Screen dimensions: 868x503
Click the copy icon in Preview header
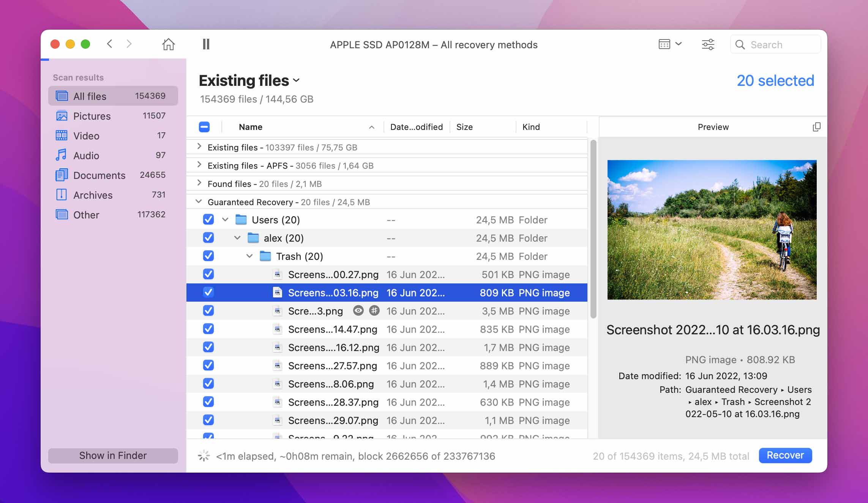(x=816, y=127)
